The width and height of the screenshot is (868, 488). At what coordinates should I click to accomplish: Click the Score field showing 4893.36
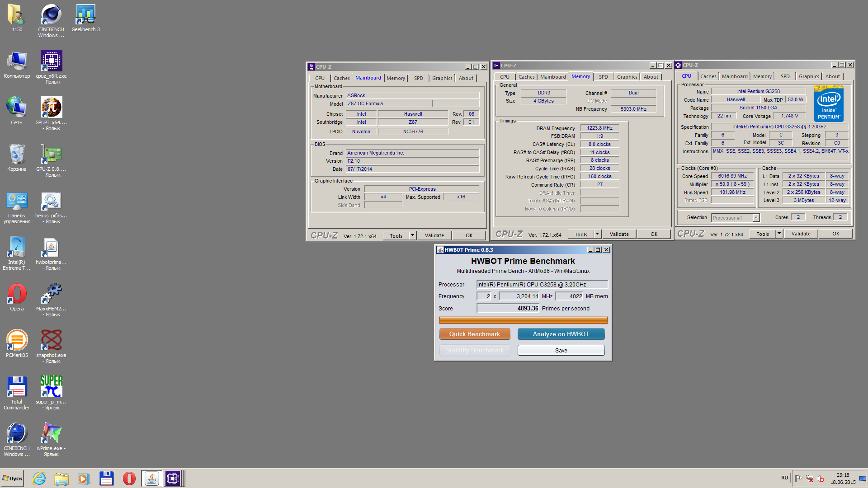pos(508,308)
